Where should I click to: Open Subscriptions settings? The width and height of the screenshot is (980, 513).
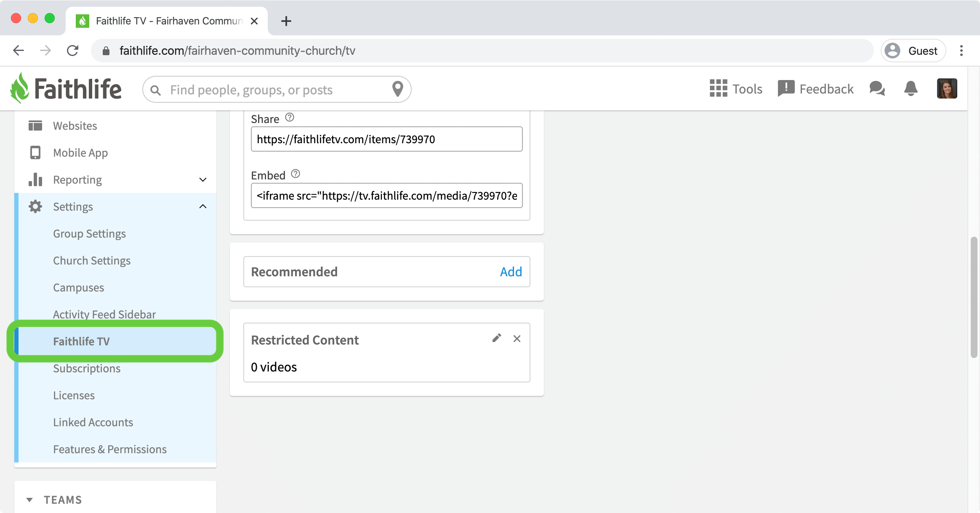coord(87,368)
